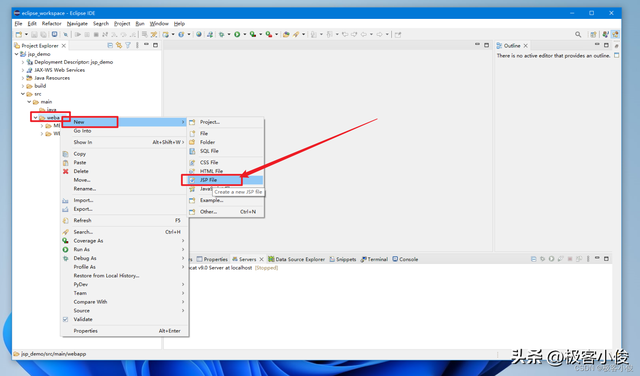
Task: Switch to the Data Source Explorer tab
Action: 297,259
